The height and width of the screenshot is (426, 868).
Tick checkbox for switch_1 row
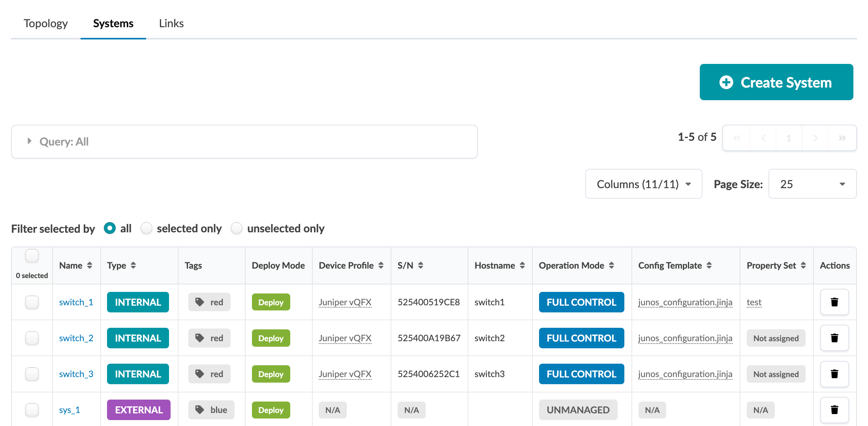click(x=32, y=302)
